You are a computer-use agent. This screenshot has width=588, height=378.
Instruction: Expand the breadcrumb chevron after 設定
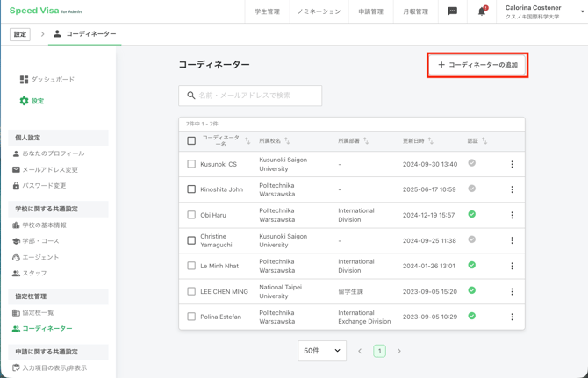coord(42,34)
